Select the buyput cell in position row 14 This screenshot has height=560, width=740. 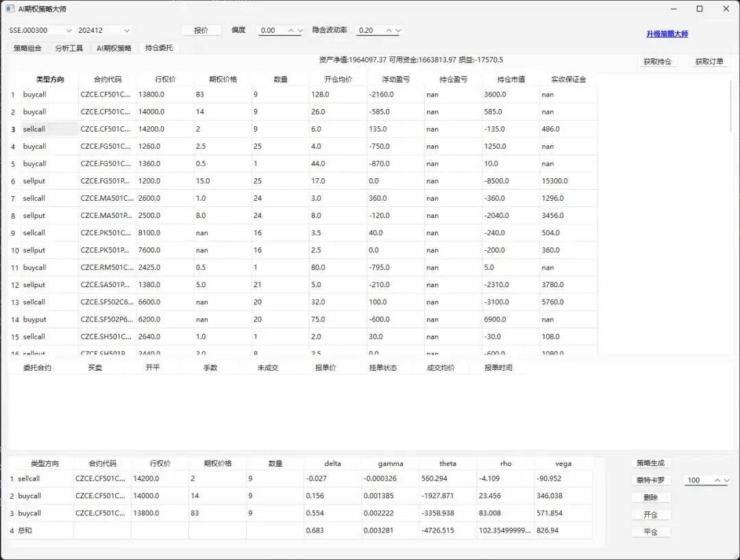tap(49, 319)
